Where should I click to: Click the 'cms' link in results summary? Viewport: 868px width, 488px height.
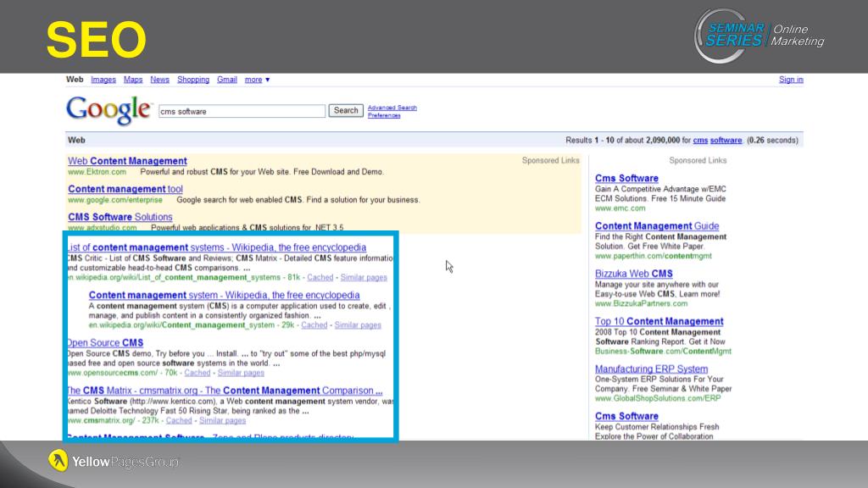pos(700,141)
